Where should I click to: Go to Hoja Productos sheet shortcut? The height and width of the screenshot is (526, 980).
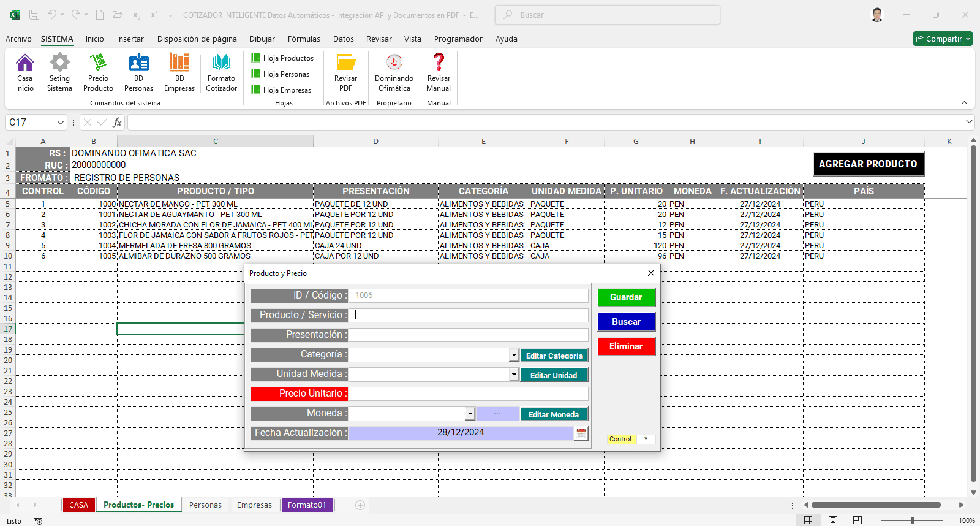(282, 58)
